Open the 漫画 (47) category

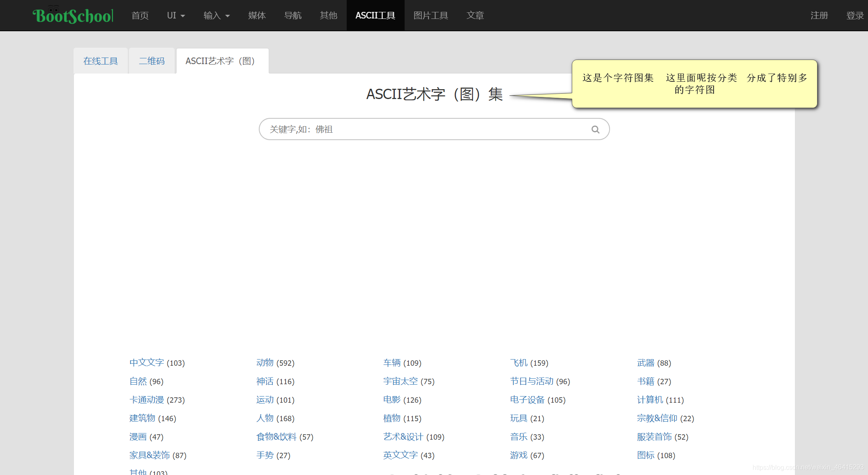click(138, 436)
